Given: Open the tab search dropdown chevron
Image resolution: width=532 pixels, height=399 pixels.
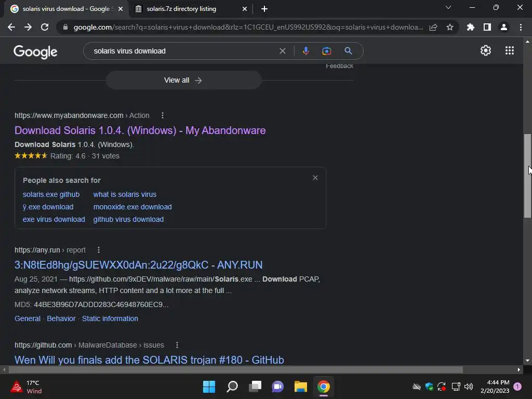Looking at the screenshot, I should (x=448, y=7).
